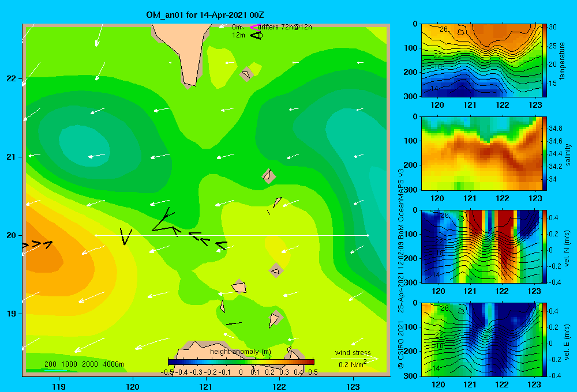
Task: Click the vertical 'salinity' axis label
Action: pyautogui.click(x=567, y=154)
